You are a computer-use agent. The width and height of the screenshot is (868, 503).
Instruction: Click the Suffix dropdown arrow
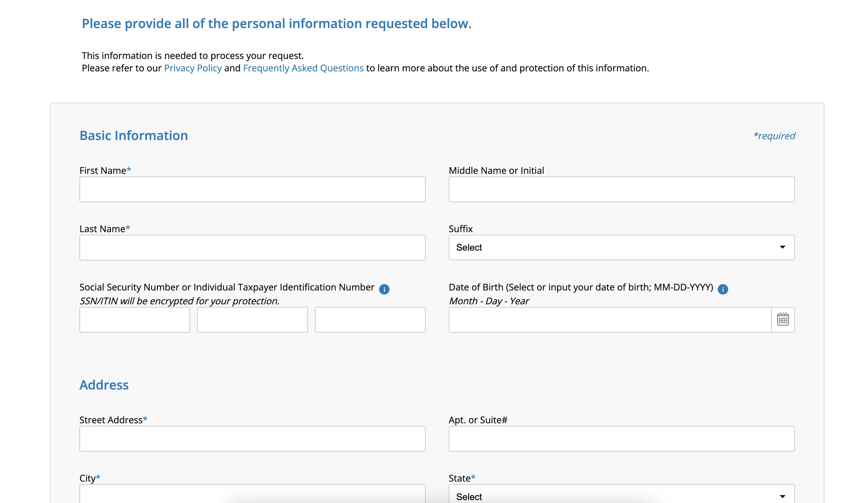point(782,247)
